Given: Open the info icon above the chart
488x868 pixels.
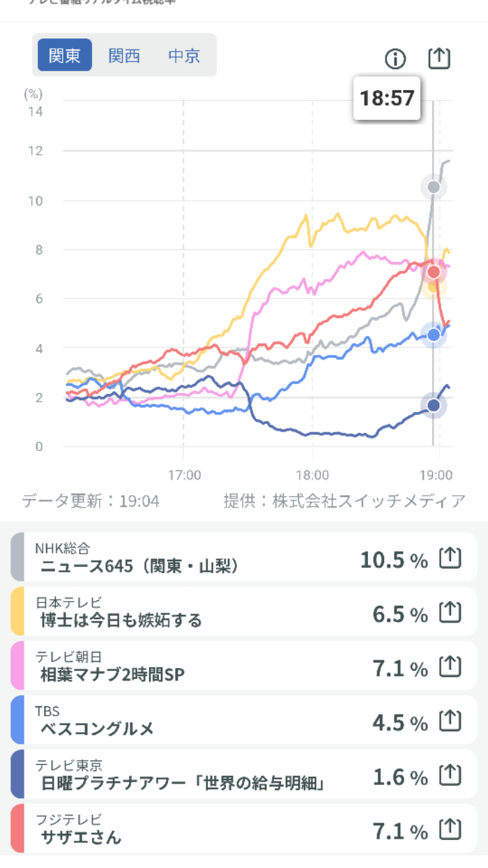Looking at the screenshot, I should point(395,59).
